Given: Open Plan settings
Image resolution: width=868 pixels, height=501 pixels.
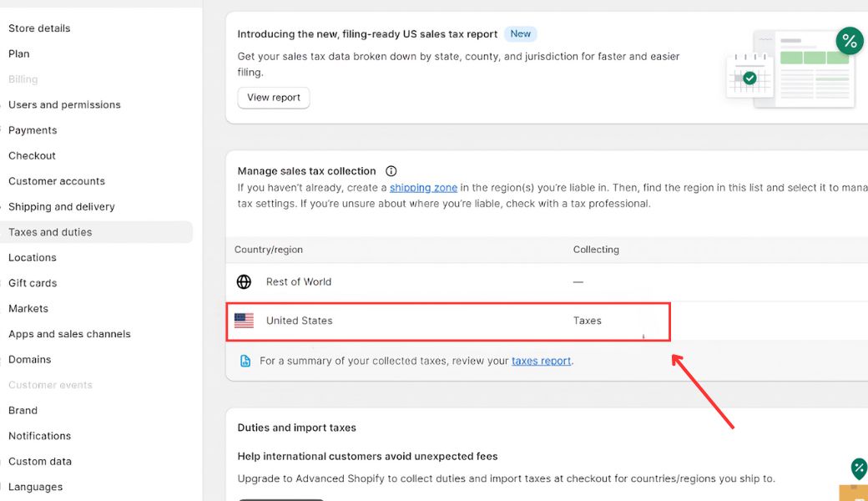Looking at the screenshot, I should 19,53.
